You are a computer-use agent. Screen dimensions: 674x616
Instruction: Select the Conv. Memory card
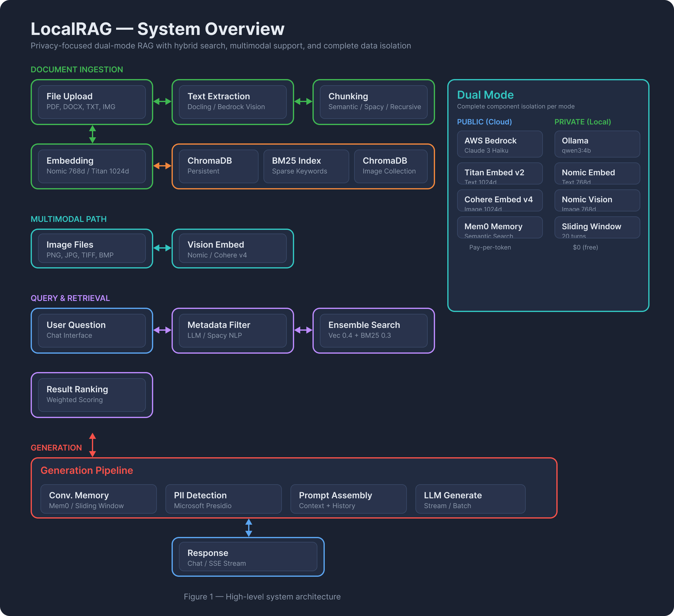click(99, 499)
